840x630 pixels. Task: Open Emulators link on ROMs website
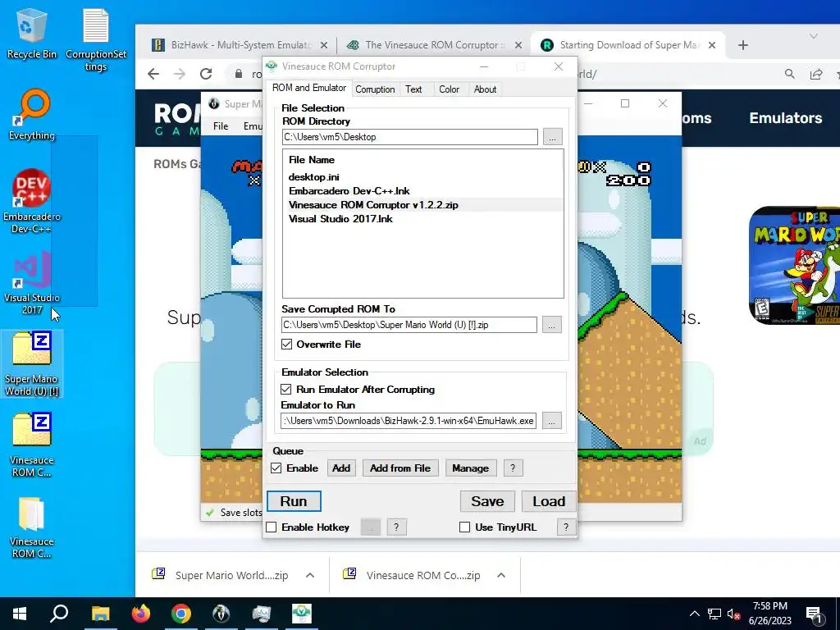tap(785, 118)
